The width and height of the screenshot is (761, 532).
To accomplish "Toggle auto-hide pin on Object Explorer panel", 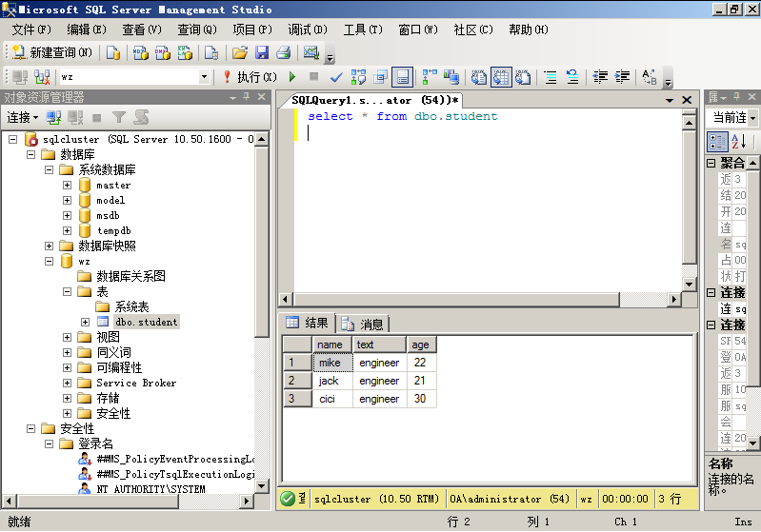I will (247, 97).
